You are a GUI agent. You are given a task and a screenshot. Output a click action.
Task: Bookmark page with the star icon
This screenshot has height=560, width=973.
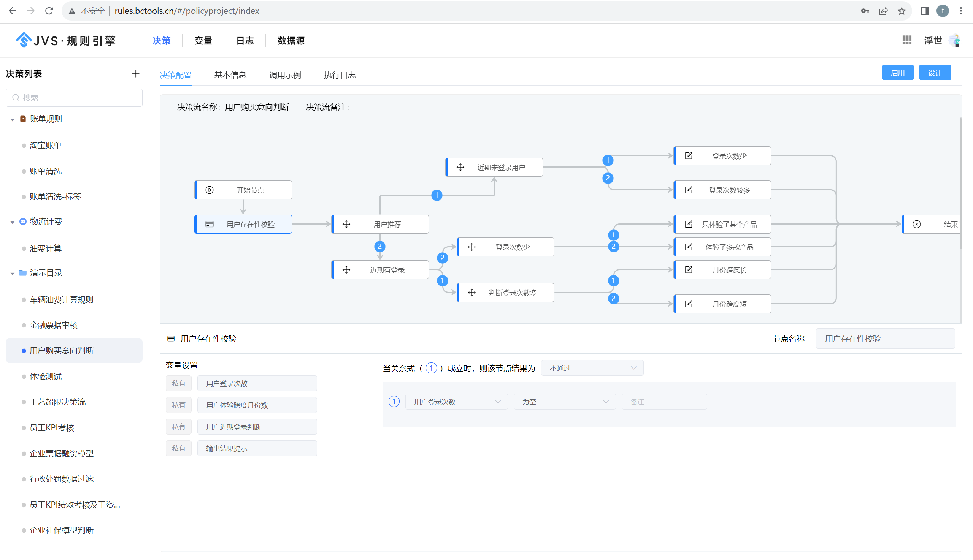pos(902,11)
